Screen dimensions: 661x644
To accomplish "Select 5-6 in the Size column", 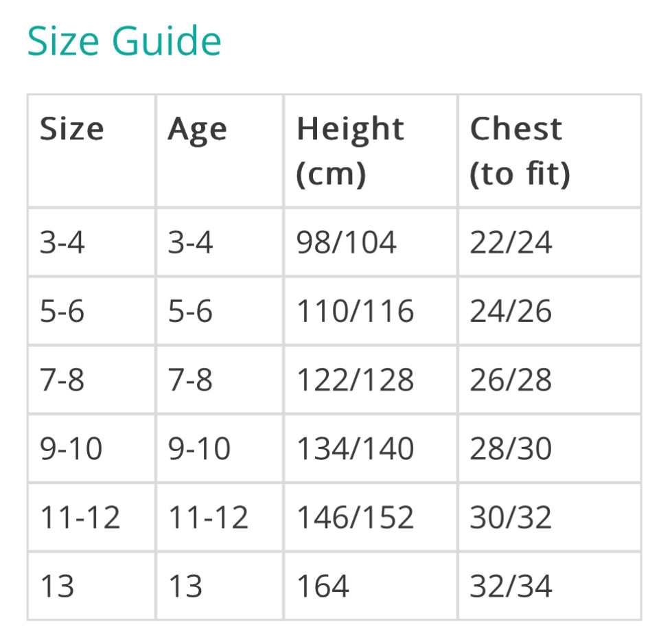I will click(x=62, y=311).
